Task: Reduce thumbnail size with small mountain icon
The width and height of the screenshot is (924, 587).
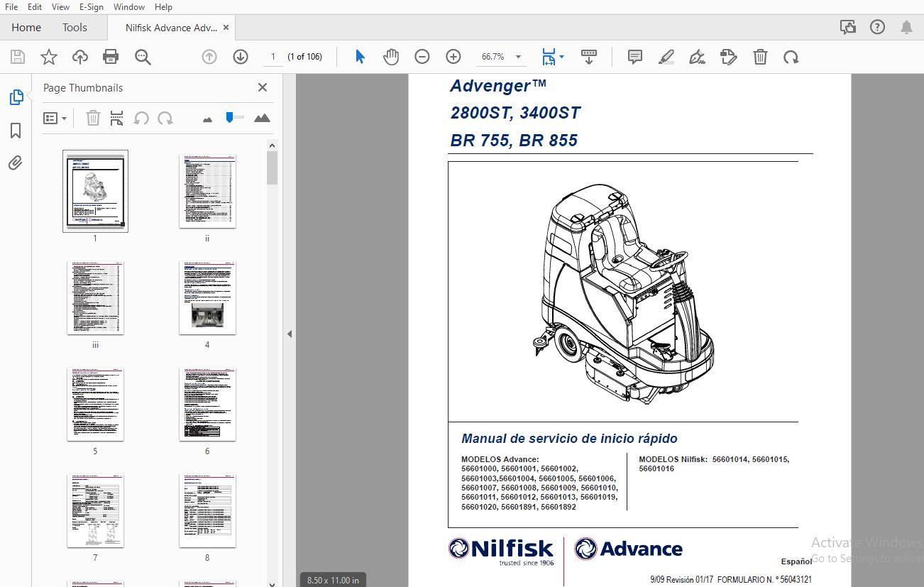Action: coord(207,119)
